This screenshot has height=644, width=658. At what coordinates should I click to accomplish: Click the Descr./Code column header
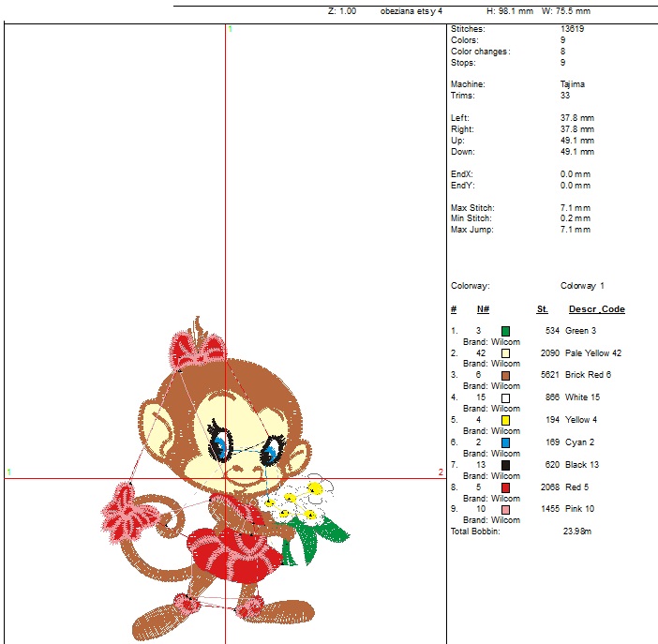[x=596, y=309]
